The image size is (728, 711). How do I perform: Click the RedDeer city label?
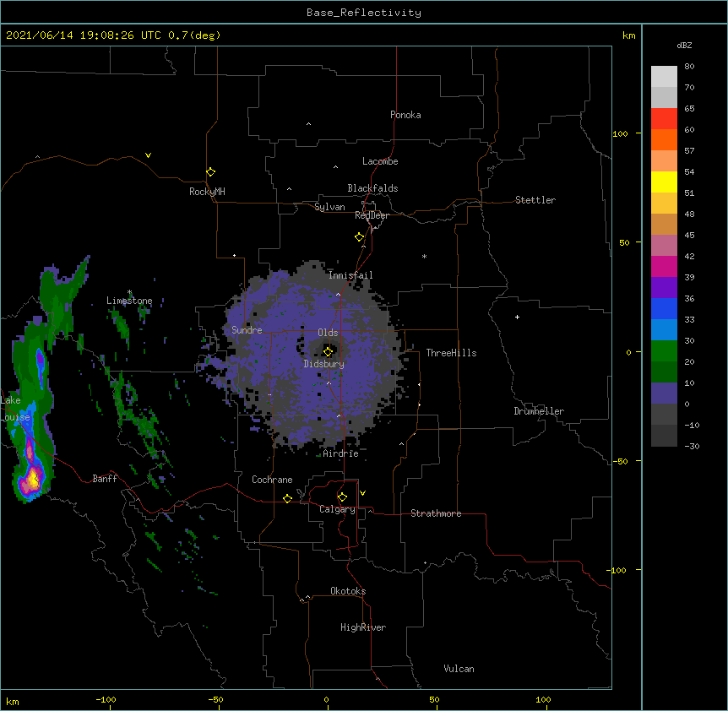(372, 215)
